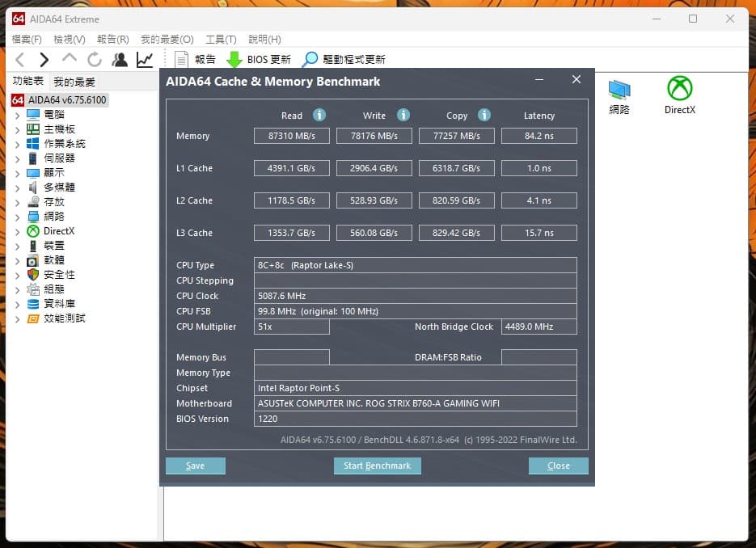Click the 報告 report document icon

coord(181,60)
